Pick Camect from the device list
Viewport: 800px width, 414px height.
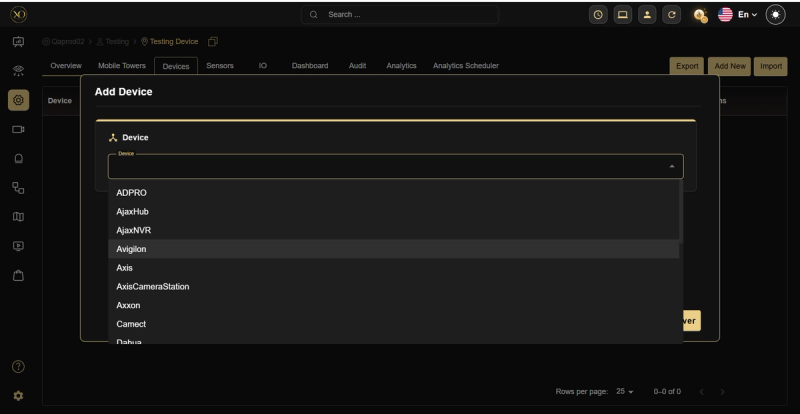pos(393,324)
